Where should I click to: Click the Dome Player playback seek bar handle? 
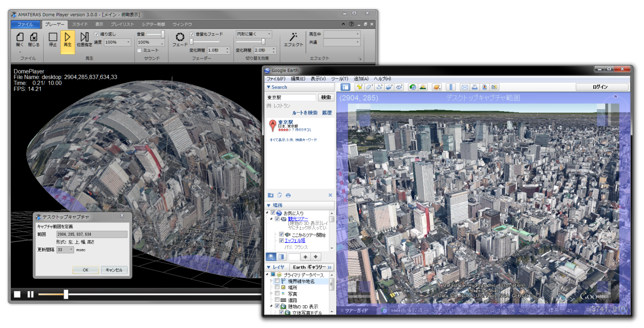tap(66, 294)
